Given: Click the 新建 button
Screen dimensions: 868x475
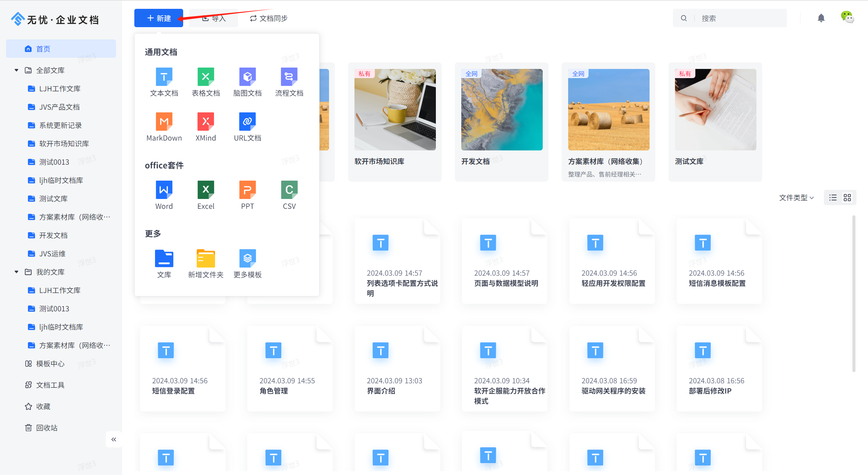Looking at the screenshot, I should tap(159, 18).
